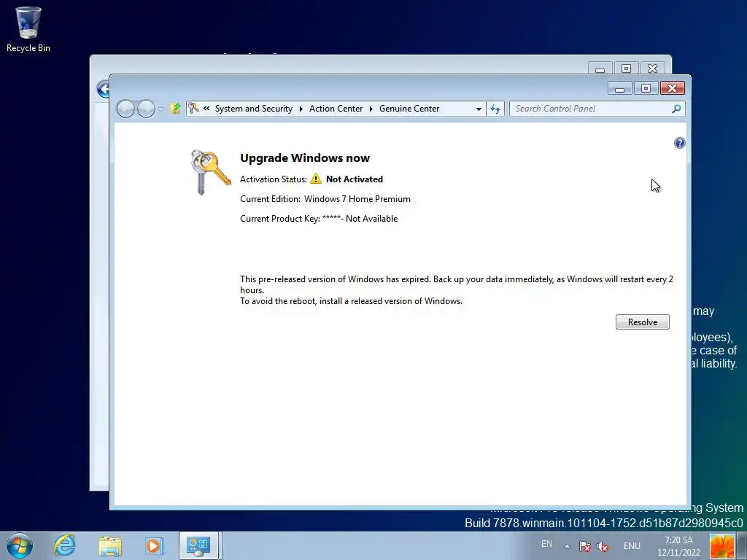This screenshot has height=560, width=747.
Task: Expand arrow after System and Security
Action: [301, 109]
